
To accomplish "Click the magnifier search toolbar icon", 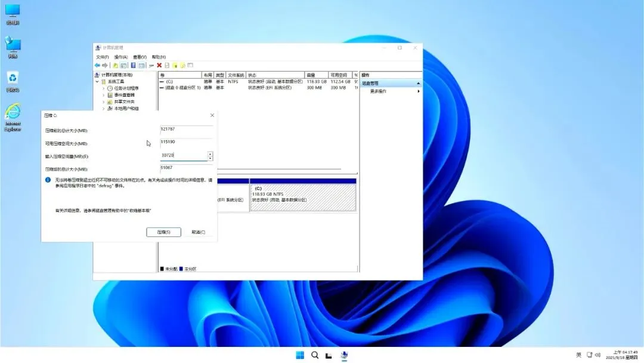I will click(182, 65).
